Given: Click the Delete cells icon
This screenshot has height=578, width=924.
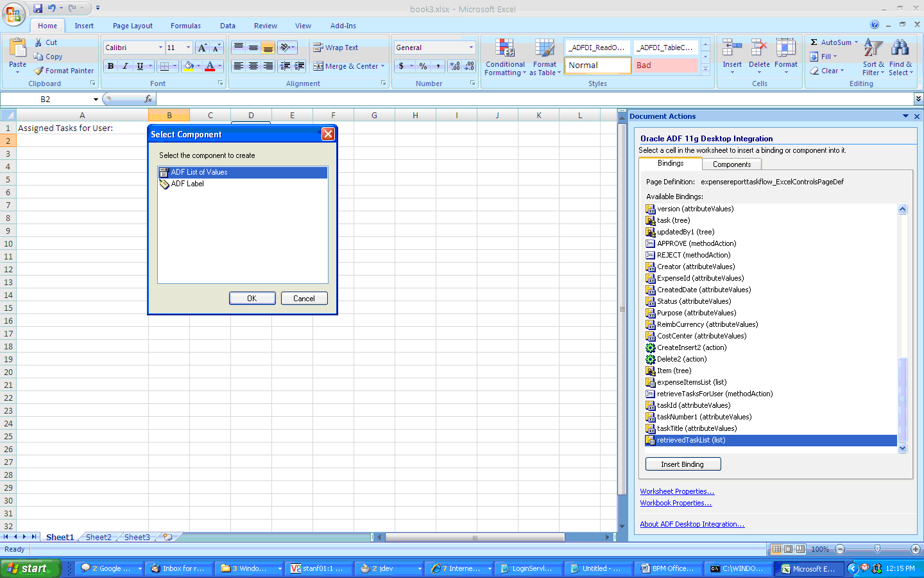Looking at the screenshot, I should [759, 48].
